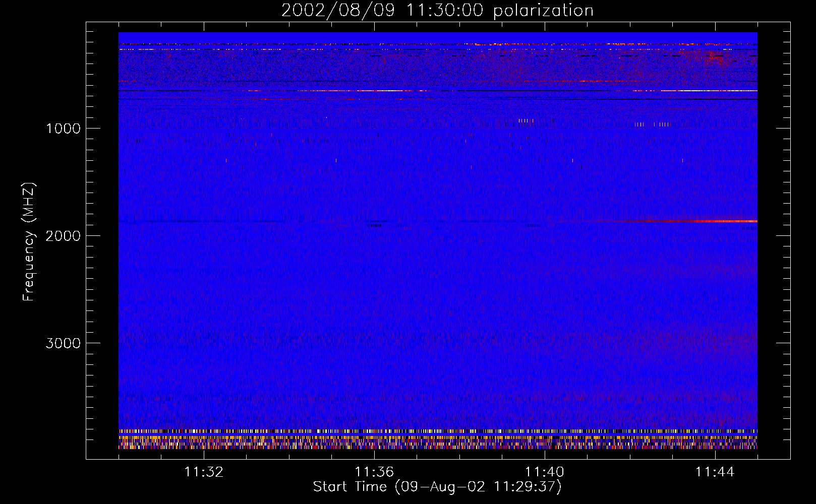
Task: Click the plot title '2002/08/09 11:30:00 polarization'
Action: click(437, 10)
